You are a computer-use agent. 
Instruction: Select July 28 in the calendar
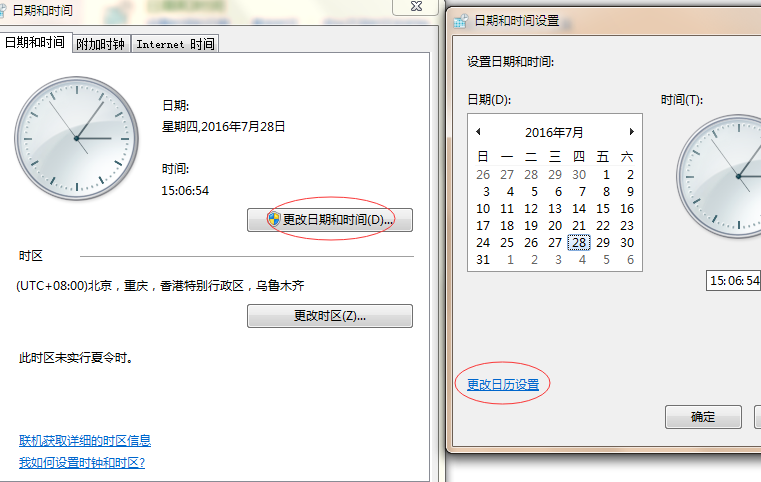[x=579, y=243]
